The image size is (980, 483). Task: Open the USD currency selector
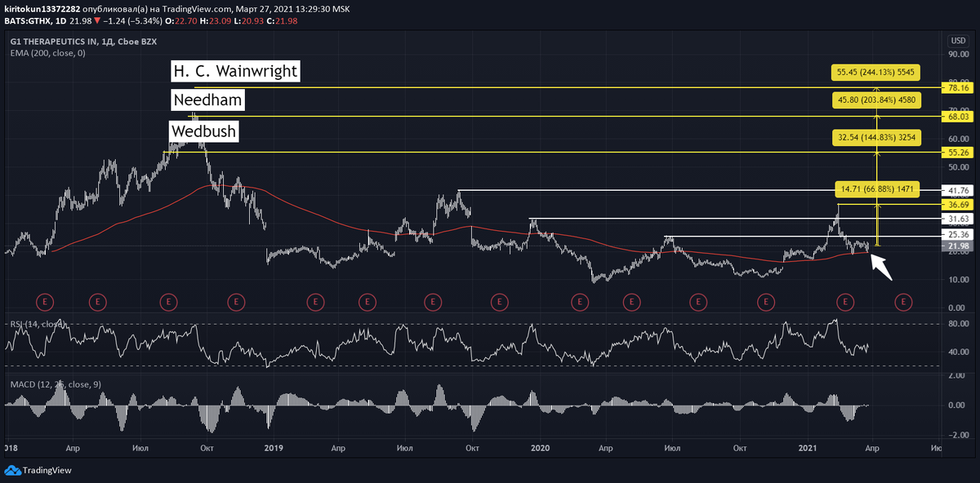[x=957, y=41]
